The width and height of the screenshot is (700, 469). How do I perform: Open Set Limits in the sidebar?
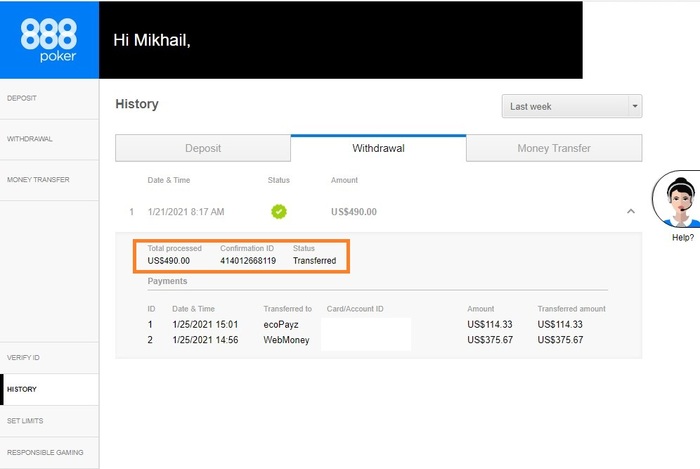click(49, 421)
